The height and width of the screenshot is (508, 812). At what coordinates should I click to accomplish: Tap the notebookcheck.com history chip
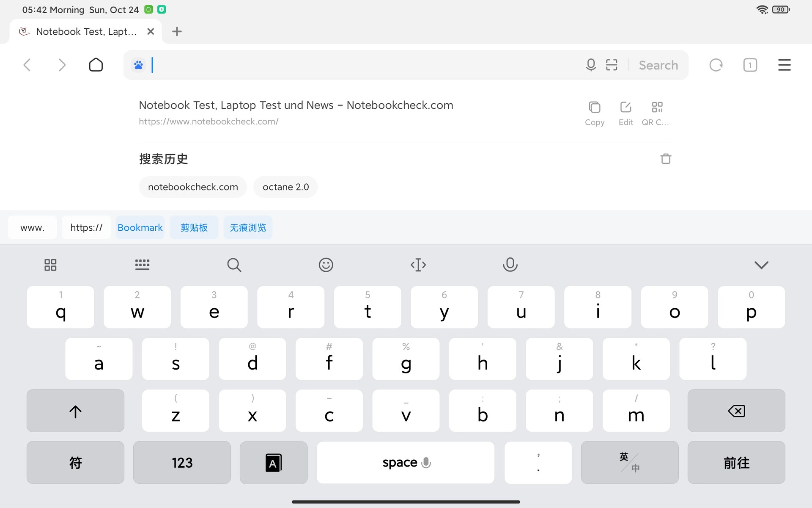[193, 187]
